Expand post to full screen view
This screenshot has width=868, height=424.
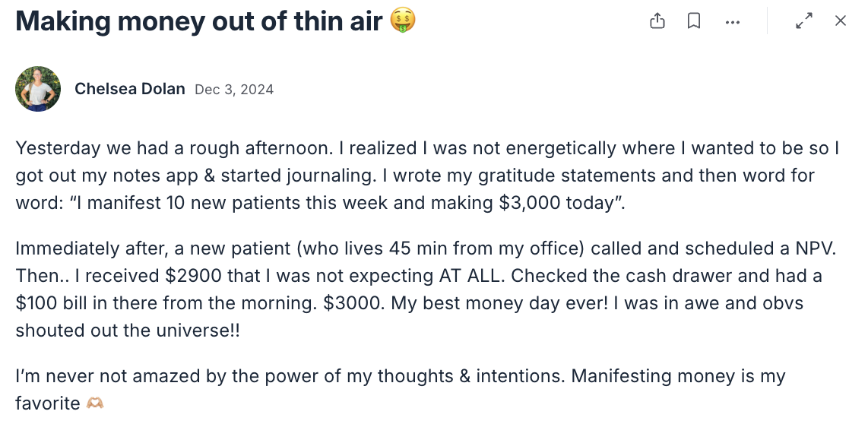[x=804, y=21]
